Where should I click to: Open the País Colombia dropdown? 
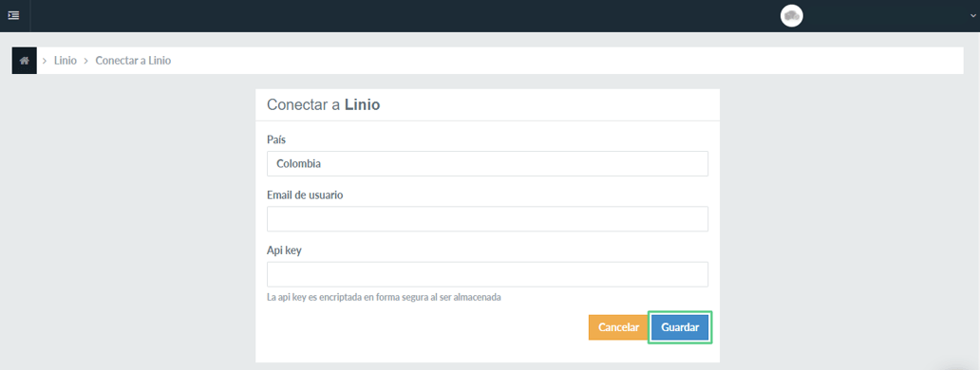coord(487,163)
